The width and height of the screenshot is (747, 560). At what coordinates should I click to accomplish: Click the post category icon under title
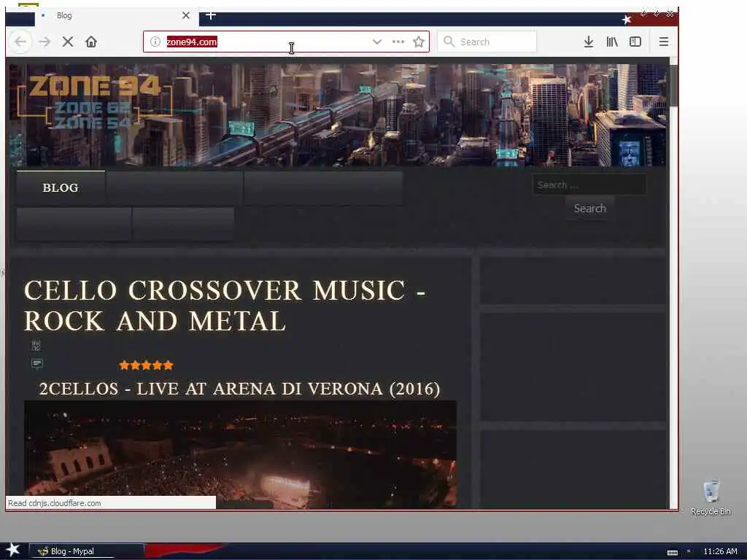point(36,345)
